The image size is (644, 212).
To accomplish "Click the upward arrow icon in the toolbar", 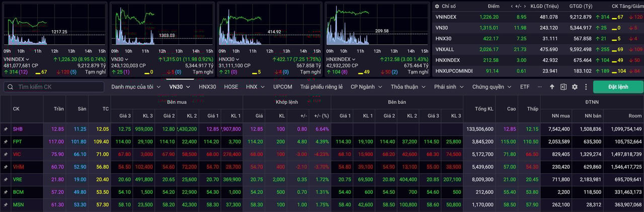I will pyautogui.click(x=552, y=87).
